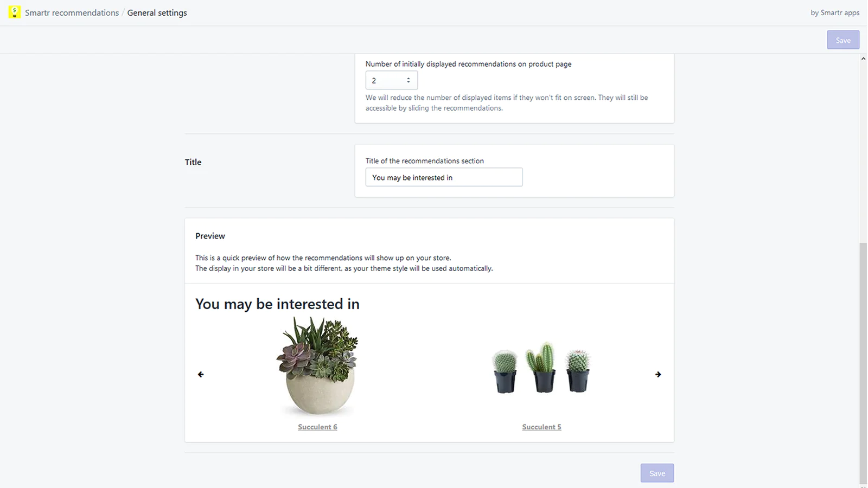Focus the number of recommendations field
868x488 pixels.
point(386,80)
